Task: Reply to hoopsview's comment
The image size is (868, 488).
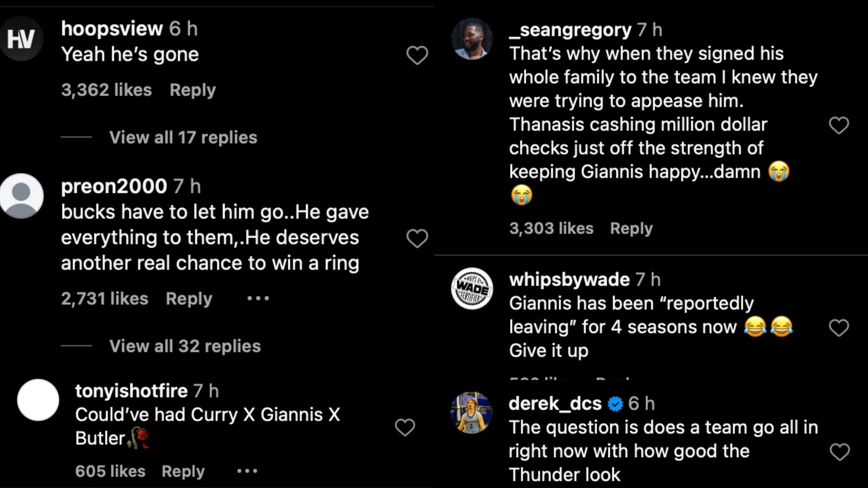Action: point(193,90)
